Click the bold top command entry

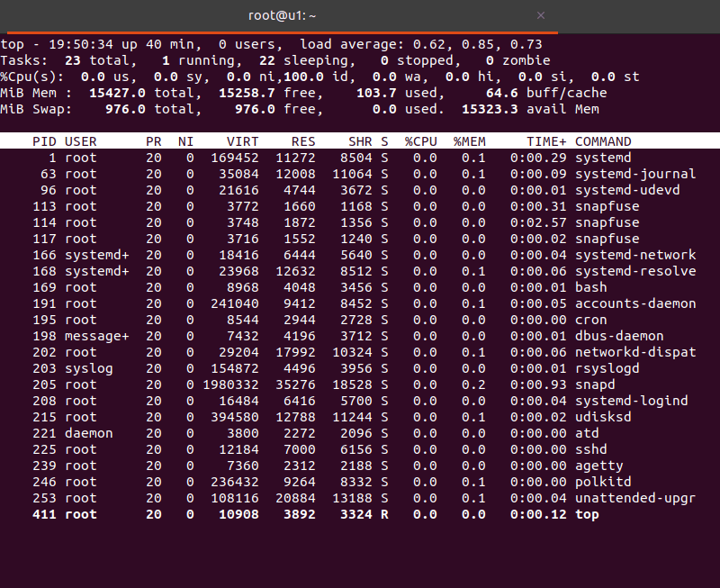point(587,514)
